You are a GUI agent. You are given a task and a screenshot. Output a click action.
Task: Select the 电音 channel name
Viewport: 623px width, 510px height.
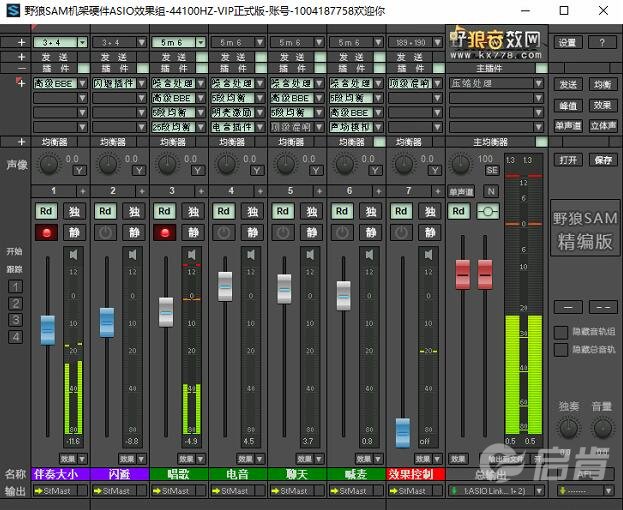[x=238, y=474]
